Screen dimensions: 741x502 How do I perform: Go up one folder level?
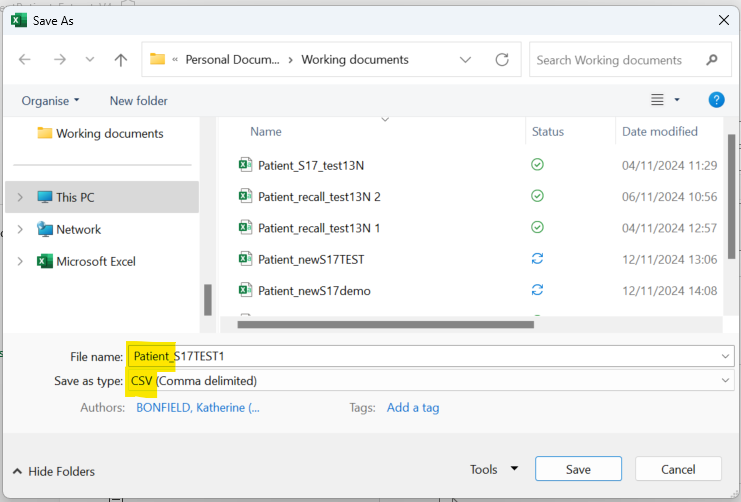point(121,60)
